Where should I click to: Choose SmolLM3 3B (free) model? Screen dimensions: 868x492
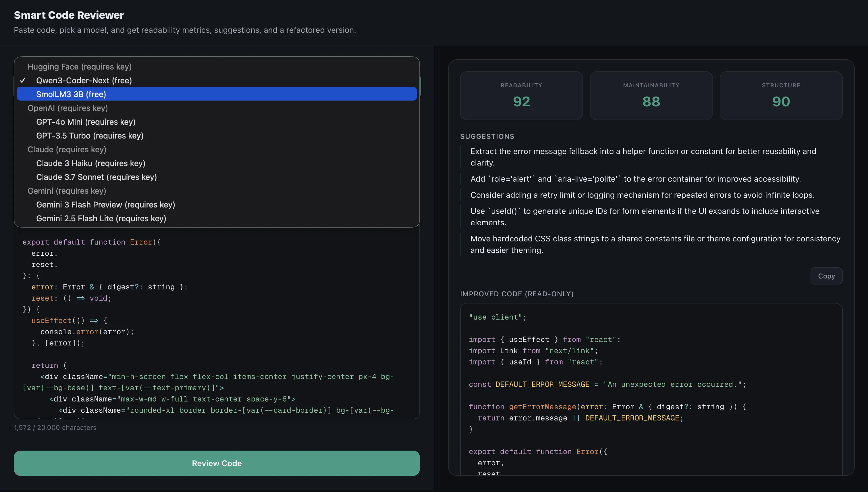[x=71, y=94]
